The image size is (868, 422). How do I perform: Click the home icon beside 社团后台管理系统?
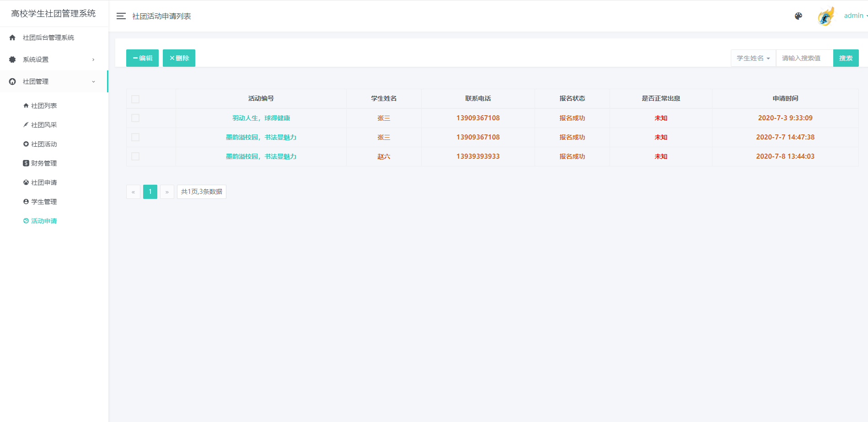pos(12,37)
